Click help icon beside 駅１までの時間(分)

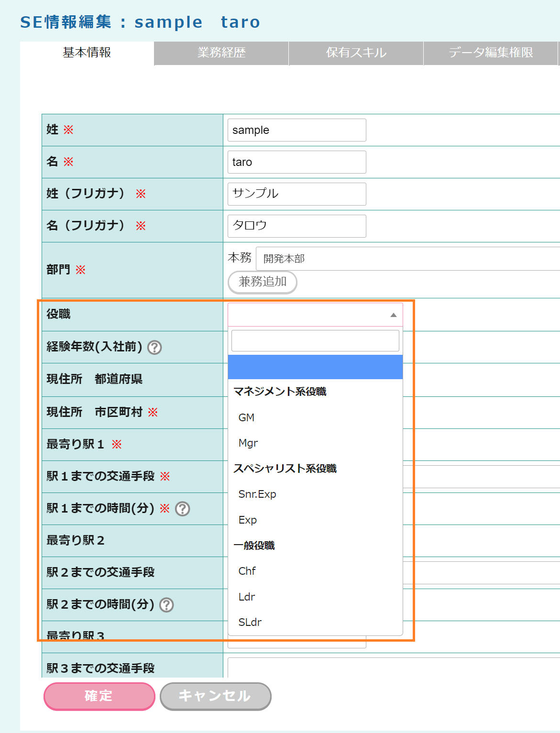(183, 509)
